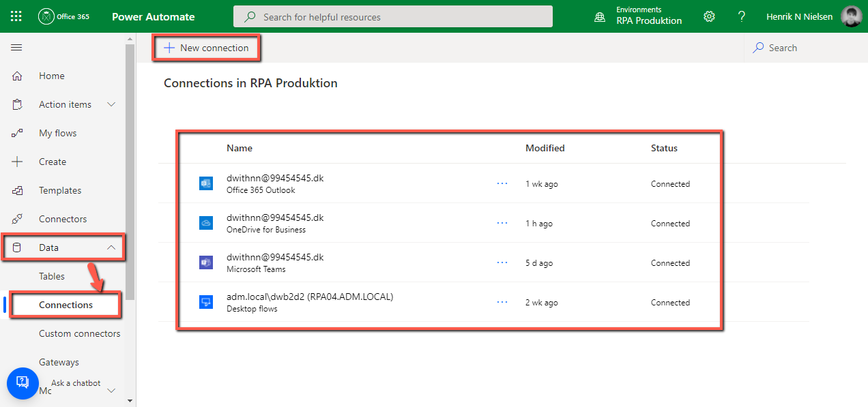Open Gateways page
Viewport: 868px width, 407px height.
[59, 362]
